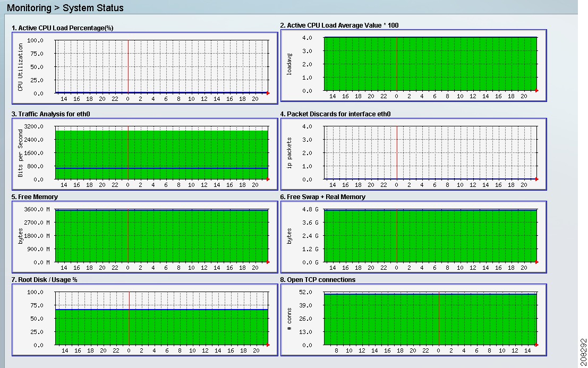The height and width of the screenshot is (368, 588).
Task: Click the '4.8 G' value on Free Swap axis
Action: 311,209
